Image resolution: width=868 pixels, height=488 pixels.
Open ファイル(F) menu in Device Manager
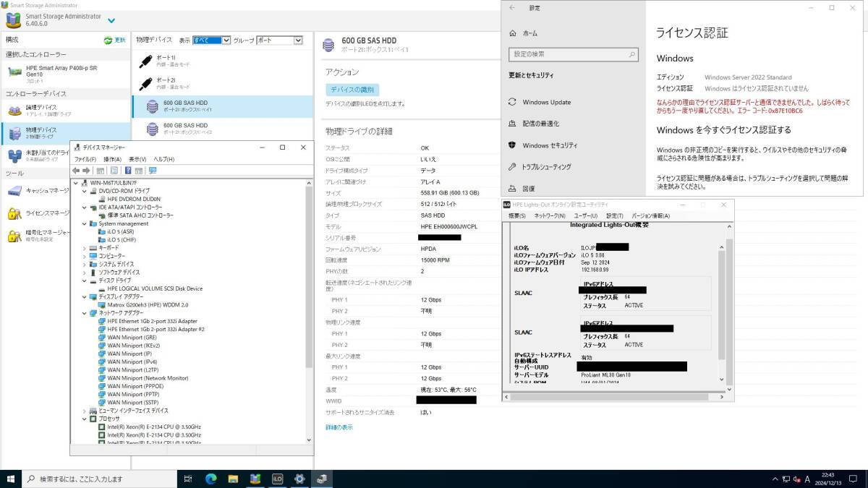coord(85,159)
